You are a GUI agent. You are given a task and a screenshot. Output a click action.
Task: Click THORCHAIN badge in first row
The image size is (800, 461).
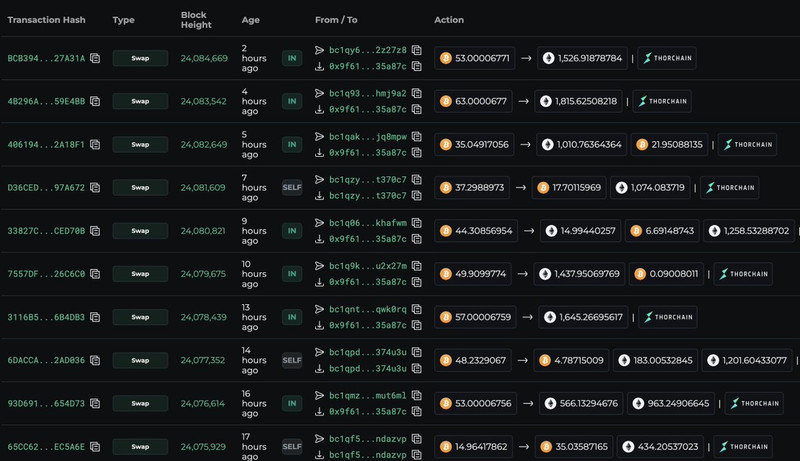667,58
